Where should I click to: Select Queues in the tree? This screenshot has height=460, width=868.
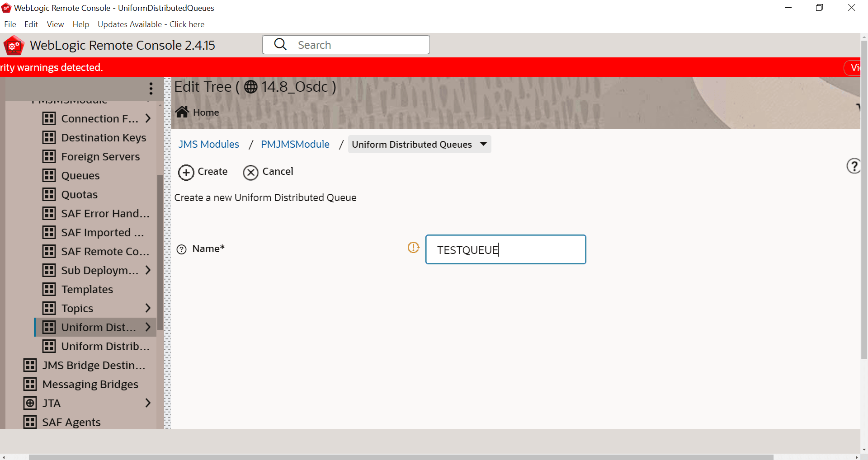80,175
